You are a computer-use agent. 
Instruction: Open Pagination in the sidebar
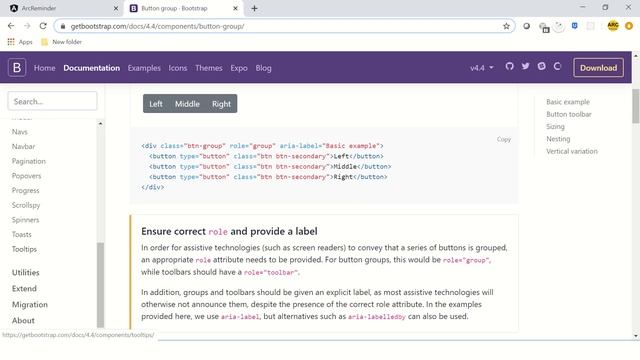click(x=29, y=161)
